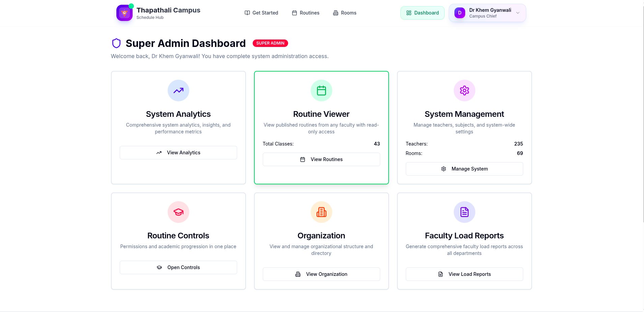Click the calendar icon beside Routines in the top navigation
The height and width of the screenshot is (312, 644).
tap(295, 13)
